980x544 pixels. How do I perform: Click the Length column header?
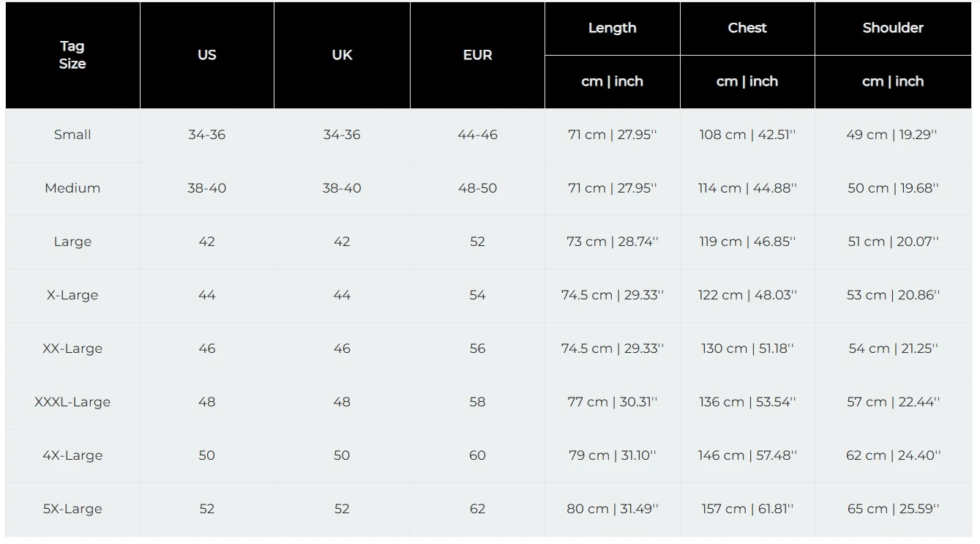click(x=613, y=28)
